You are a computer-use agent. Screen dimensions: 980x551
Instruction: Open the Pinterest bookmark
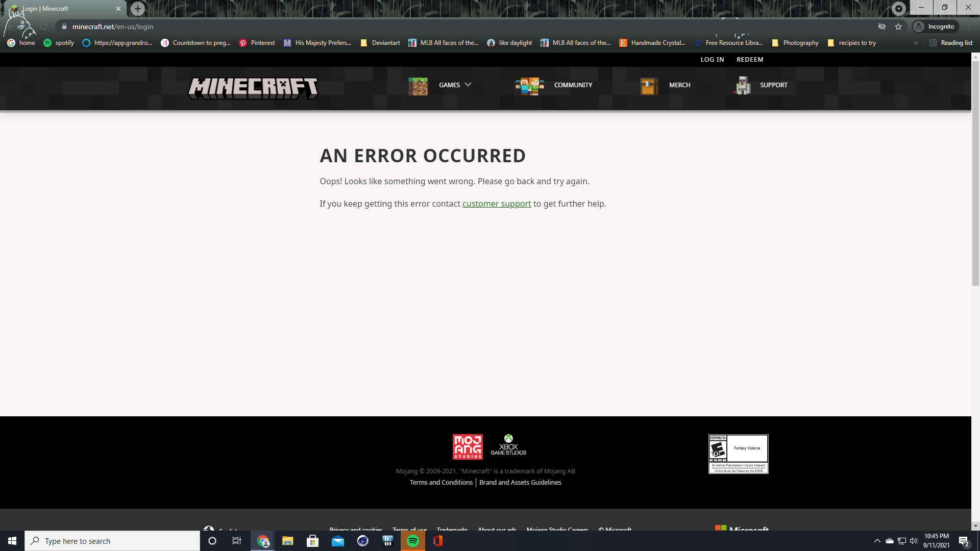[x=257, y=43]
